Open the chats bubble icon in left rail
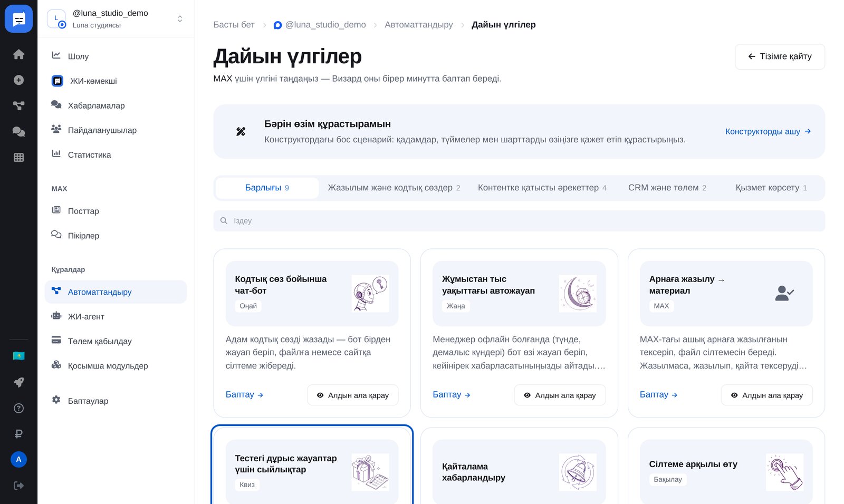Viewport: 844px width, 504px height. pyautogui.click(x=18, y=132)
